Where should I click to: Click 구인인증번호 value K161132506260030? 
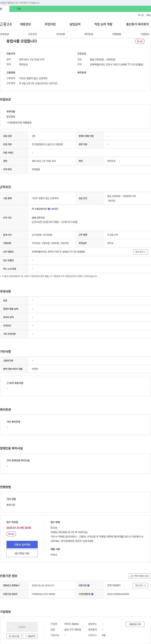pyautogui.click(x=118, y=594)
